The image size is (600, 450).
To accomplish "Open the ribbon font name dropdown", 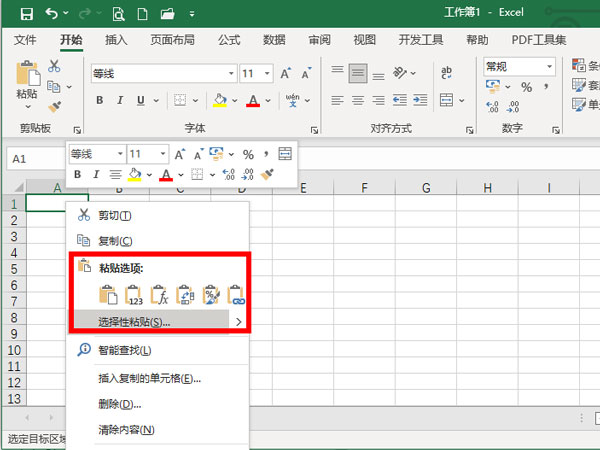I will pyautogui.click(x=231, y=74).
